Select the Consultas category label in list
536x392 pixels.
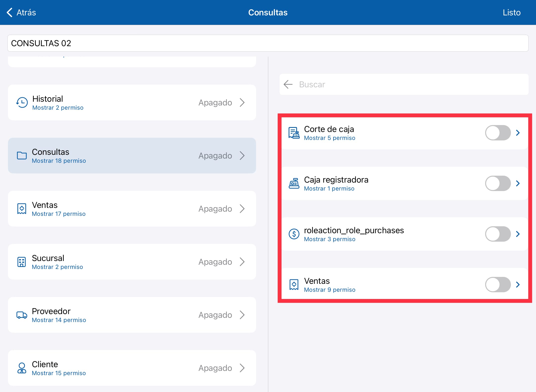click(51, 152)
